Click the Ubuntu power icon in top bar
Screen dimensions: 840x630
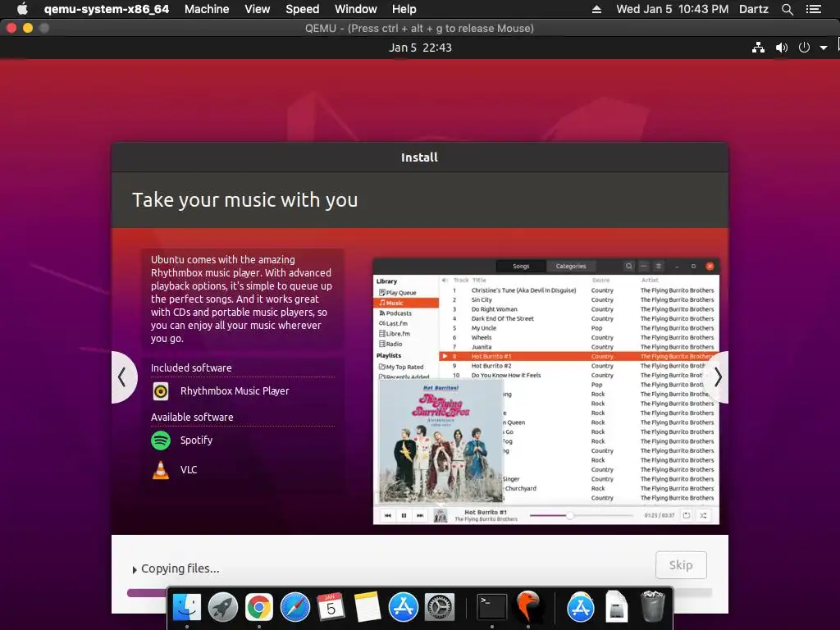pos(804,48)
